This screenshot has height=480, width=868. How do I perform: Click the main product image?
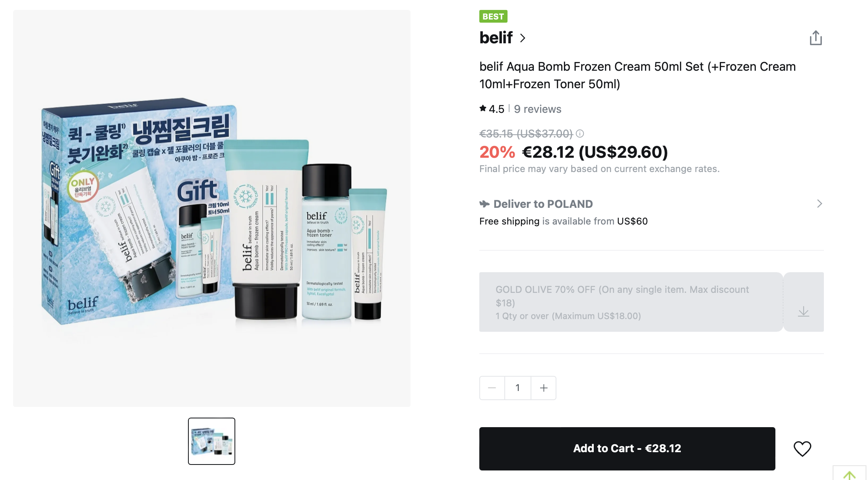tap(212, 208)
